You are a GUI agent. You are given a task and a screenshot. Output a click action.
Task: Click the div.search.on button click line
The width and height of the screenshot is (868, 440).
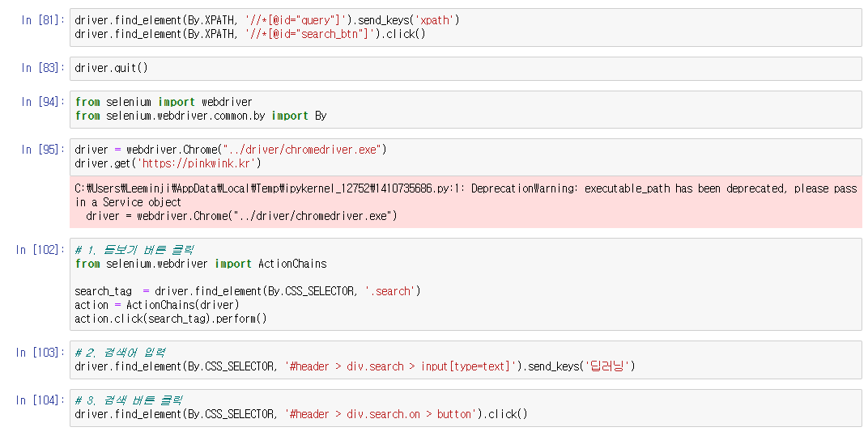(300, 414)
